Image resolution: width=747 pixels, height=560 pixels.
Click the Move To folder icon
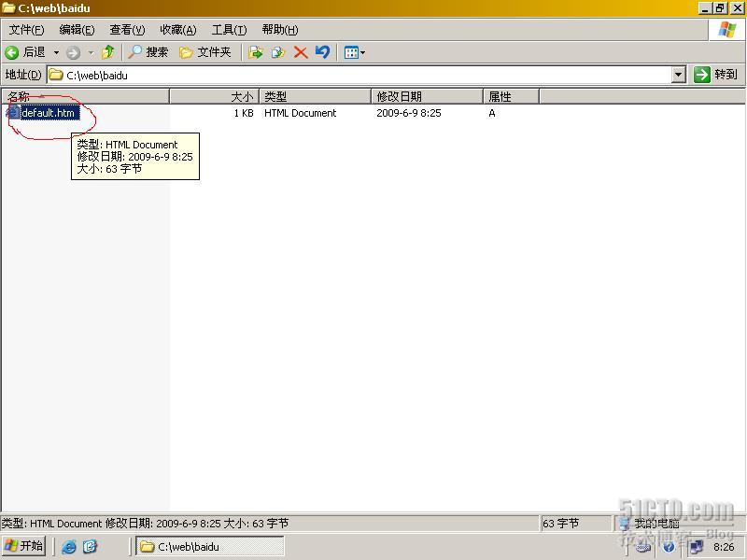pyautogui.click(x=255, y=52)
